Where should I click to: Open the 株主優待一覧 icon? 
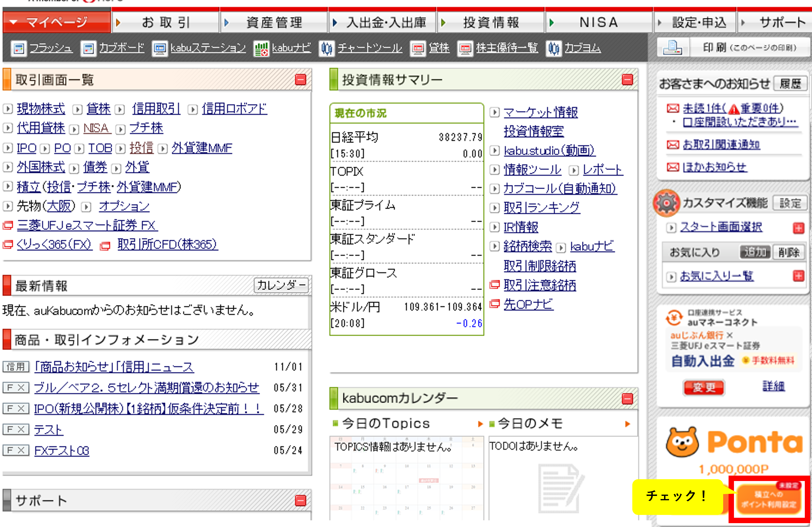click(x=465, y=49)
